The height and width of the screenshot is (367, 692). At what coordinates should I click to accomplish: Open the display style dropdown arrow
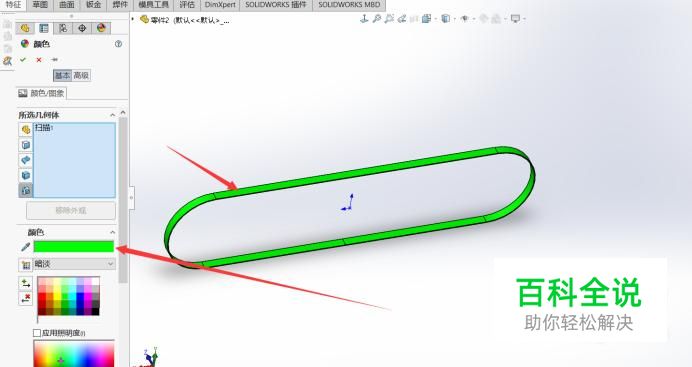click(455, 19)
